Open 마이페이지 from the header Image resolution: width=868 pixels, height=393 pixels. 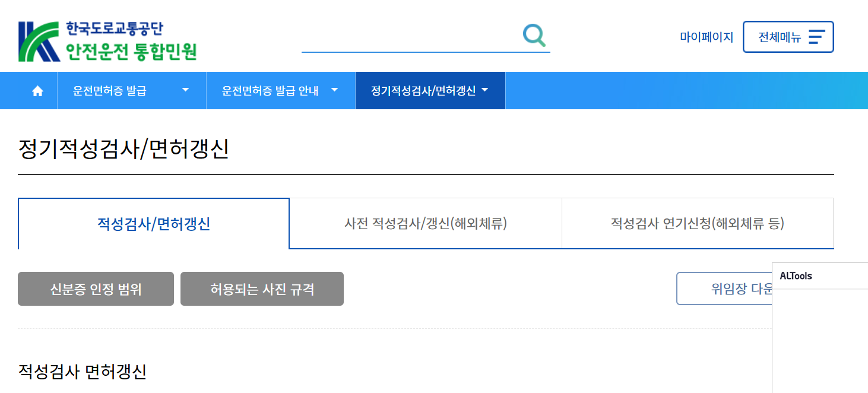[706, 37]
